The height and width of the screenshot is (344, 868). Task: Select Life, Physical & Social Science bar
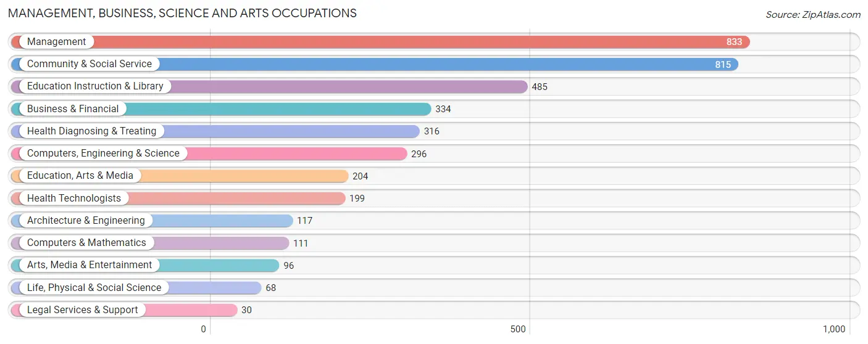pos(136,288)
